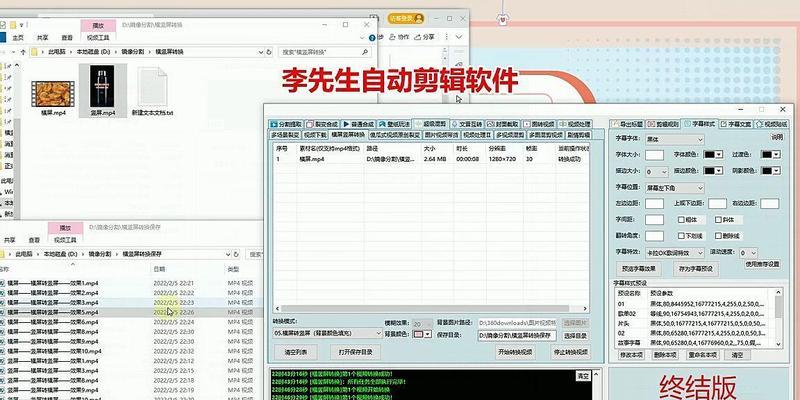
Task: Click the guest login avatar button
Action: coord(406,18)
